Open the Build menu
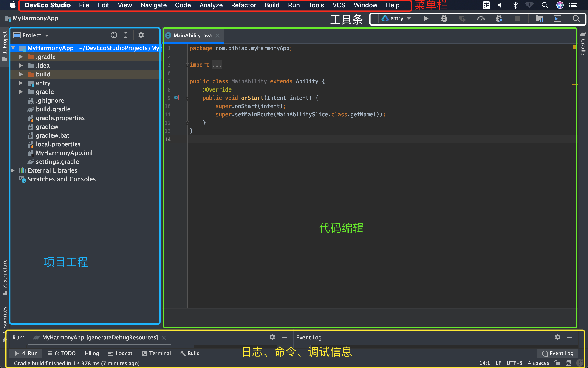Screen dimensions: 588x368 tap(272, 5)
